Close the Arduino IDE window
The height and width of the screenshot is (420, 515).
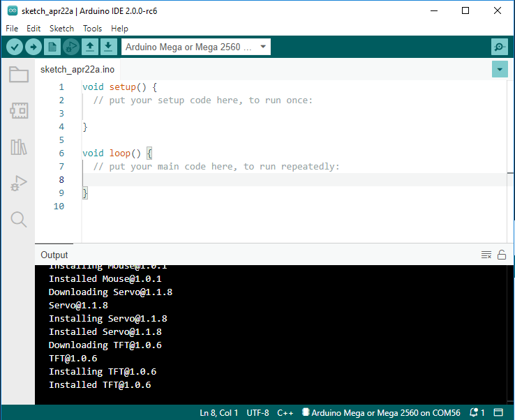point(498,11)
